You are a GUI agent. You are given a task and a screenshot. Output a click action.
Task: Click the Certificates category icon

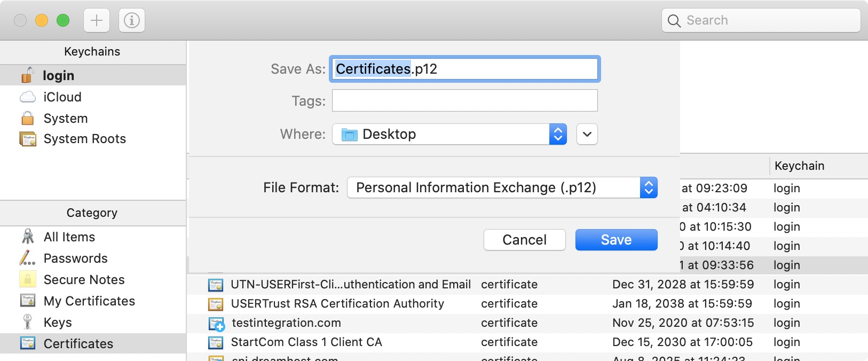(x=28, y=343)
